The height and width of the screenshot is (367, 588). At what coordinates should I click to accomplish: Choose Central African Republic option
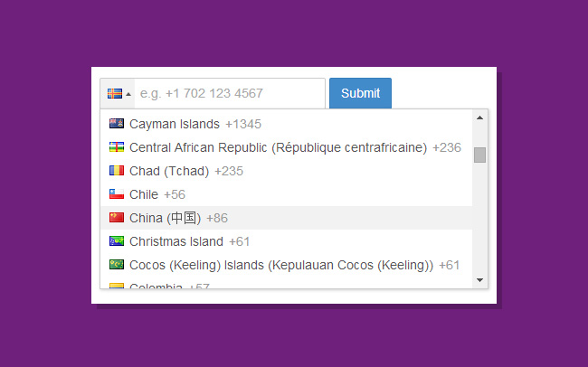278,147
